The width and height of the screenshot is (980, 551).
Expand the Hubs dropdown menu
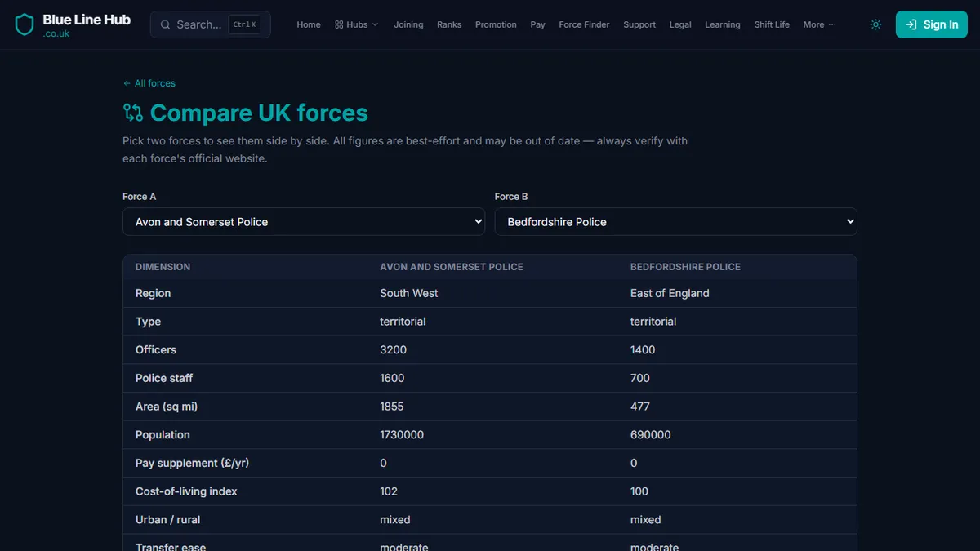356,24
